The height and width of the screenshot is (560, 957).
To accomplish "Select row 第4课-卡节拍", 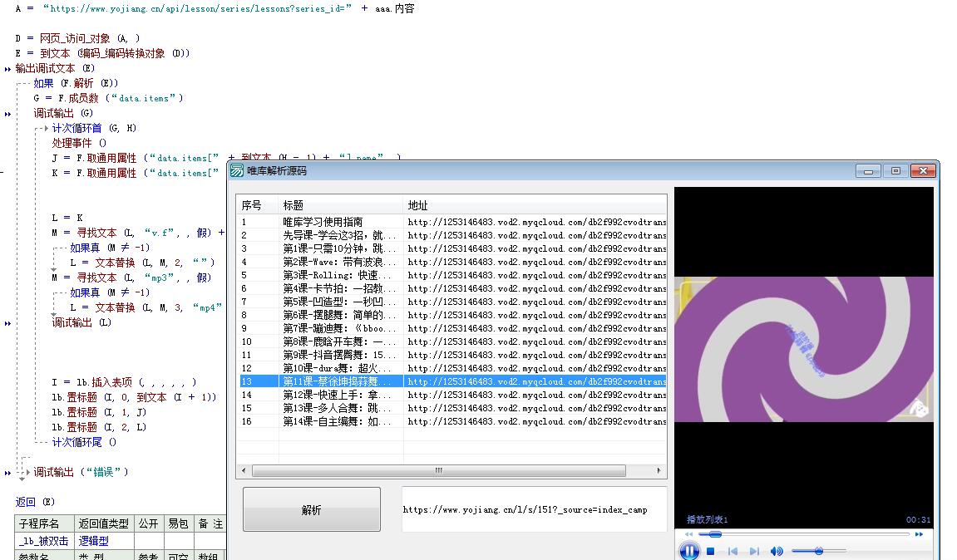I will pyautogui.click(x=451, y=288).
